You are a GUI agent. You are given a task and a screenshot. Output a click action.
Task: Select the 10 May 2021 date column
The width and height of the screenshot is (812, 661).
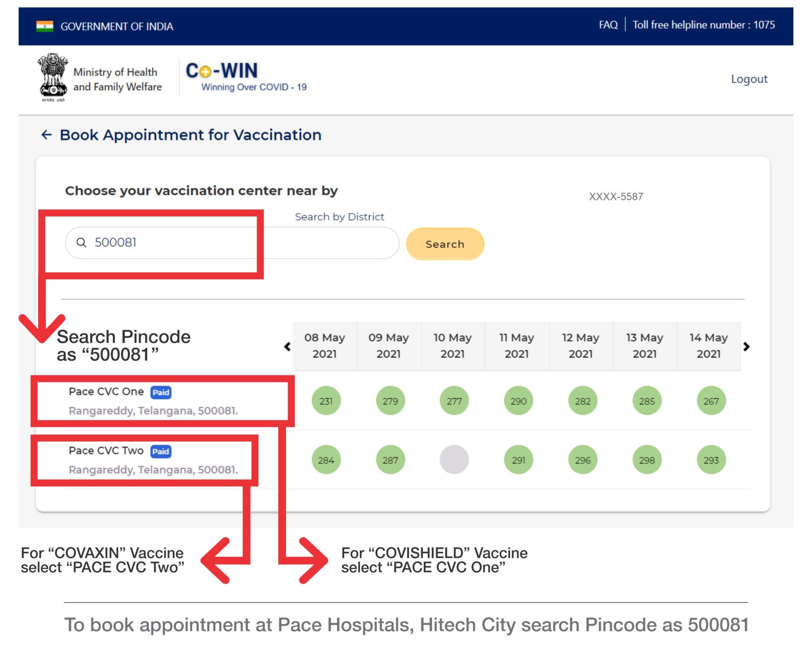point(453,346)
